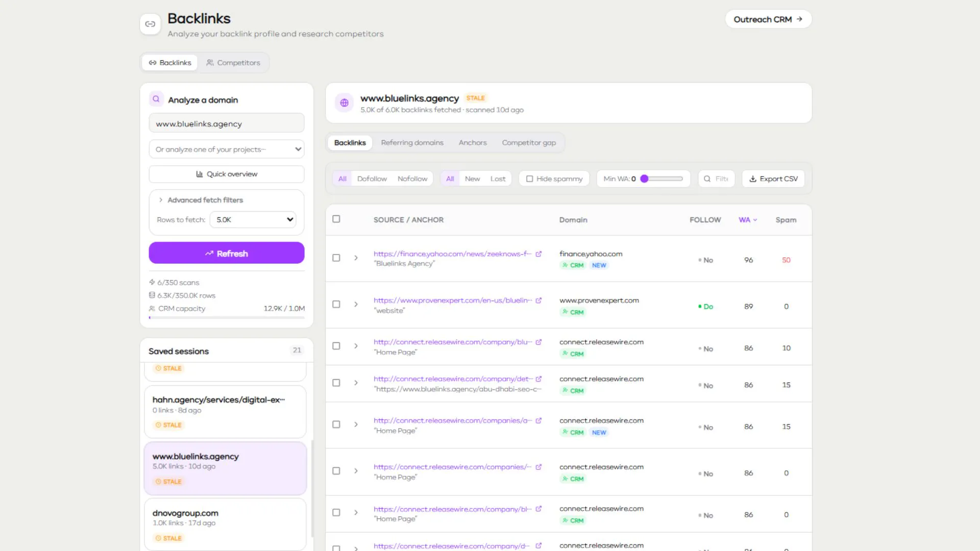This screenshot has width=980, height=551.
Task: Check the releasewire company/blu row checkbox
Action: [336, 346]
